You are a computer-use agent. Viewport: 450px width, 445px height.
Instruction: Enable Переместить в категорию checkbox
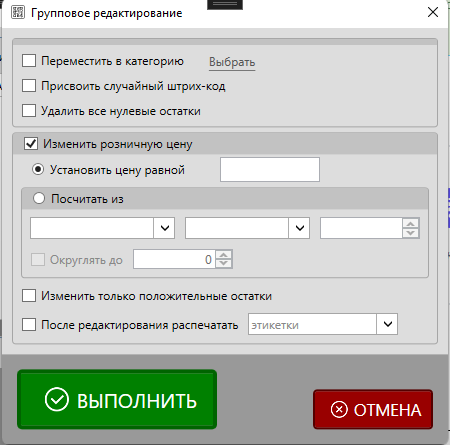29,61
